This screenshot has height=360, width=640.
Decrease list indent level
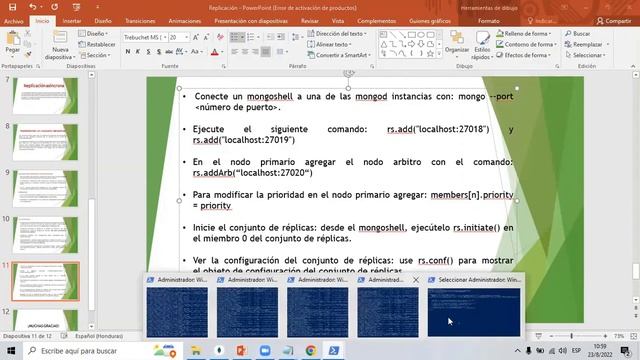coord(271,37)
